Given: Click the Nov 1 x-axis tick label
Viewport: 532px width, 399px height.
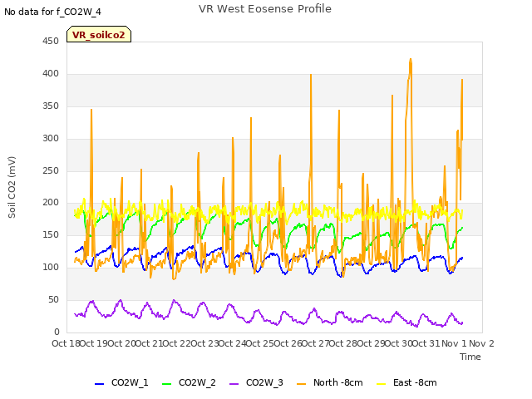Looking at the screenshot, I should click(x=454, y=343).
